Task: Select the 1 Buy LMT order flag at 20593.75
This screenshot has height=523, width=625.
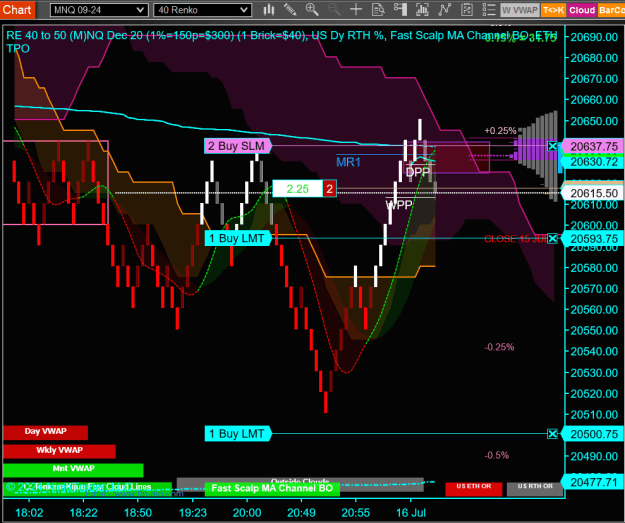Action: coord(238,239)
